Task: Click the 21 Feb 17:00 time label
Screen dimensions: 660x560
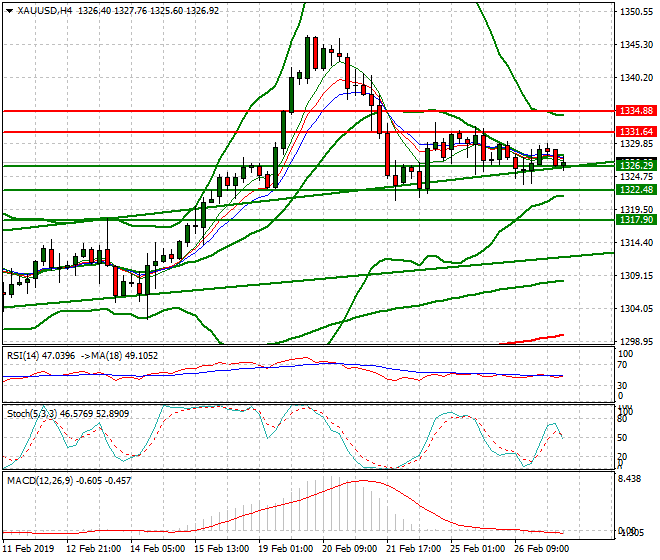Action: point(414,549)
